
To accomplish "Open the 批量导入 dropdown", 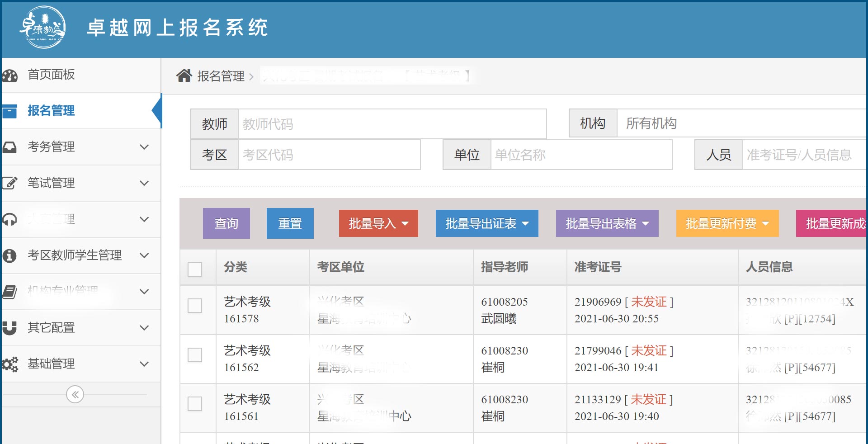I will coord(378,223).
